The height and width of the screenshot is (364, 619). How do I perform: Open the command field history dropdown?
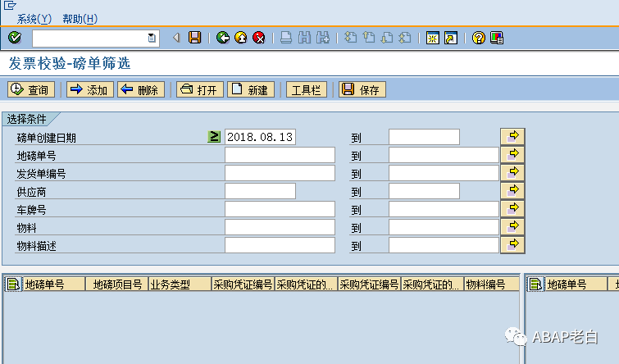click(152, 39)
